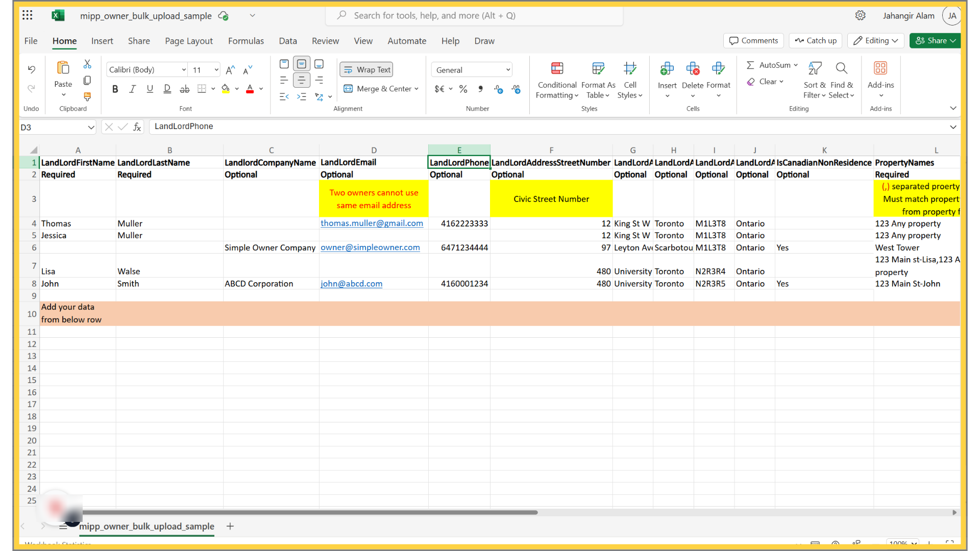The height and width of the screenshot is (551, 980).
Task: Click the search box for tools and help
Action: [x=474, y=15]
